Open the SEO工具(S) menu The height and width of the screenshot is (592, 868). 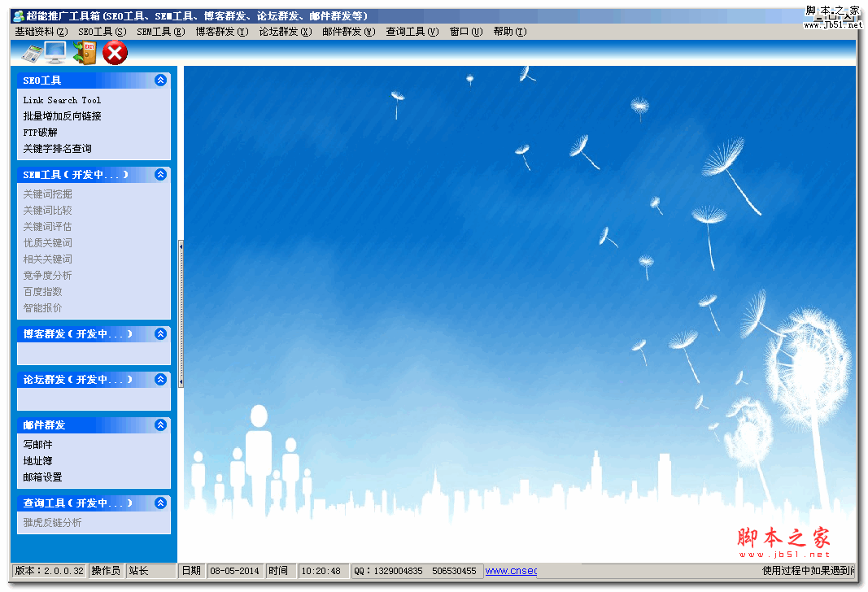pos(103,32)
